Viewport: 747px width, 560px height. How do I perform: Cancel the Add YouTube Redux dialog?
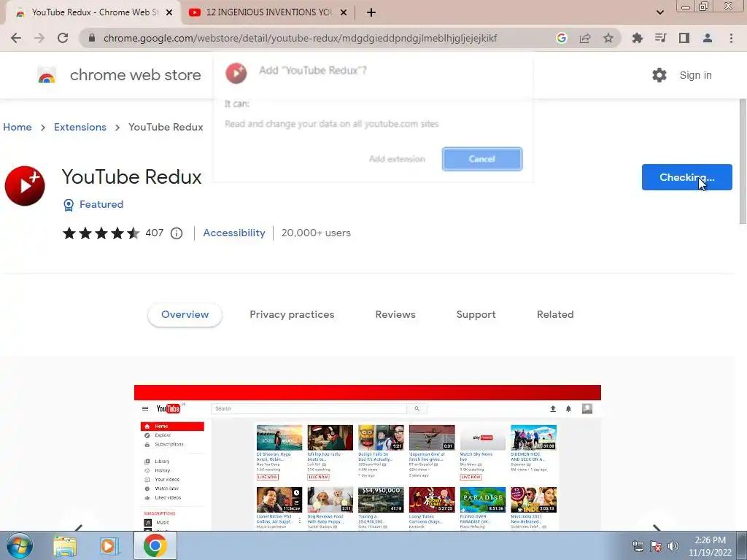(x=482, y=159)
